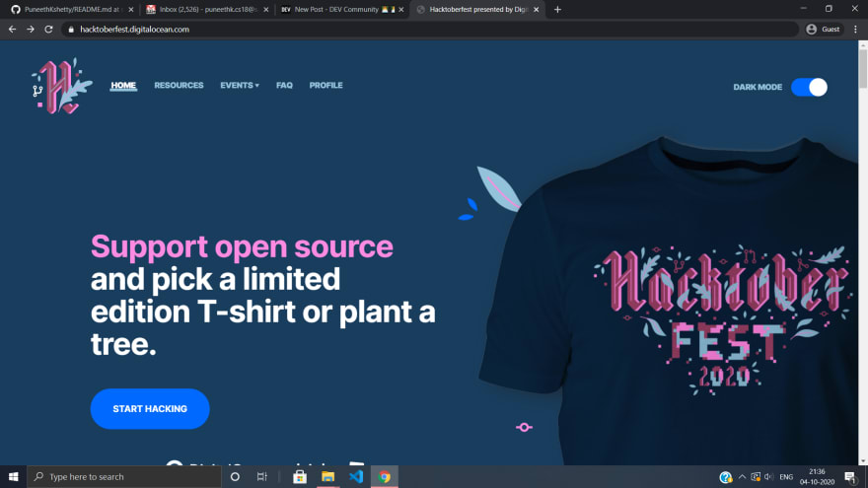Close the GitHub README tab
The image size is (868, 488).
[x=130, y=10]
